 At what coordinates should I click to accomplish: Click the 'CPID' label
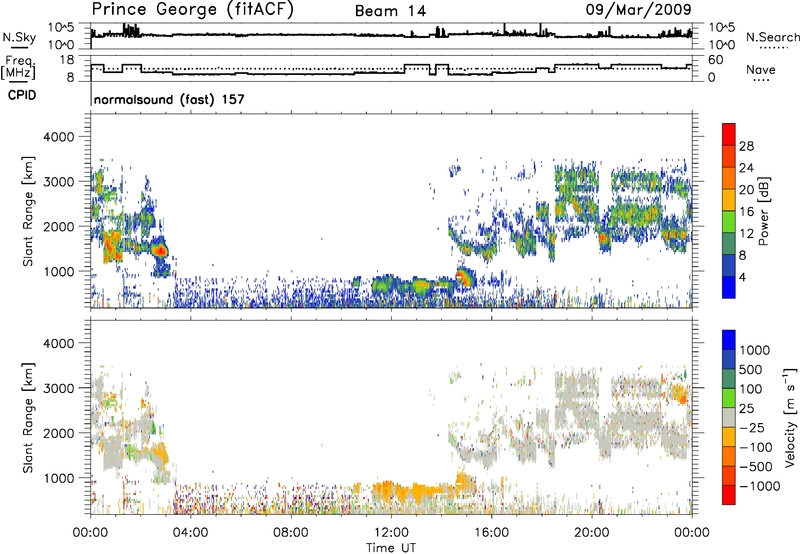pos(22,95)
